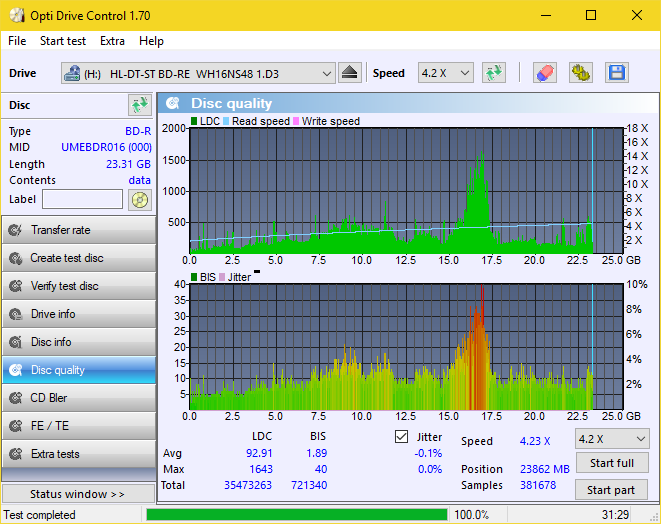Click the eject disc icon
Image resolution: width=661 pixels, height=524 pixels.
point(349,73)
